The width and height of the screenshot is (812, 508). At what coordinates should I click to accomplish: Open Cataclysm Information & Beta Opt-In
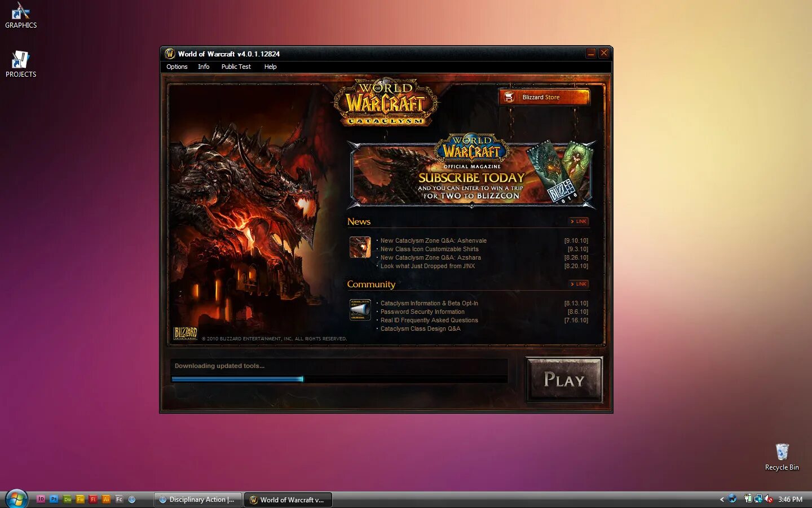tap(429, 303)
